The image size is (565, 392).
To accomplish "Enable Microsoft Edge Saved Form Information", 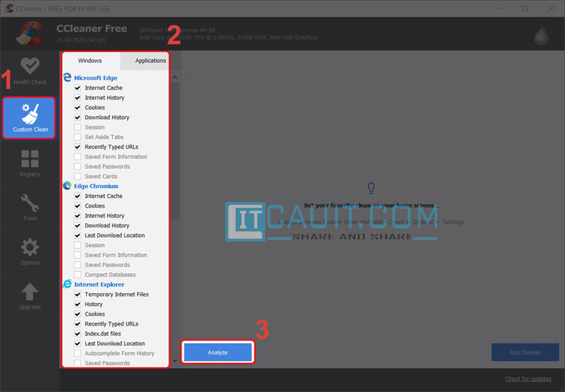I will (x=78, y=157).
